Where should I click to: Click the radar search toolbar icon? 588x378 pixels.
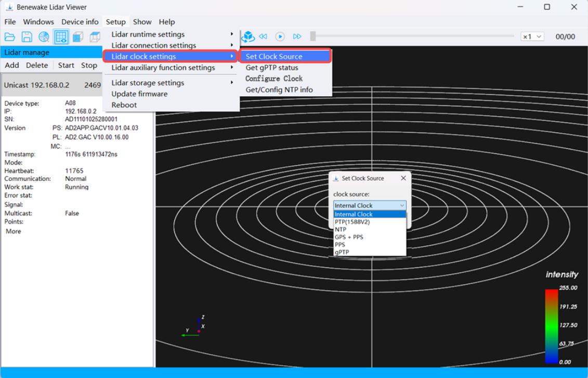click(x=44, y=37)
